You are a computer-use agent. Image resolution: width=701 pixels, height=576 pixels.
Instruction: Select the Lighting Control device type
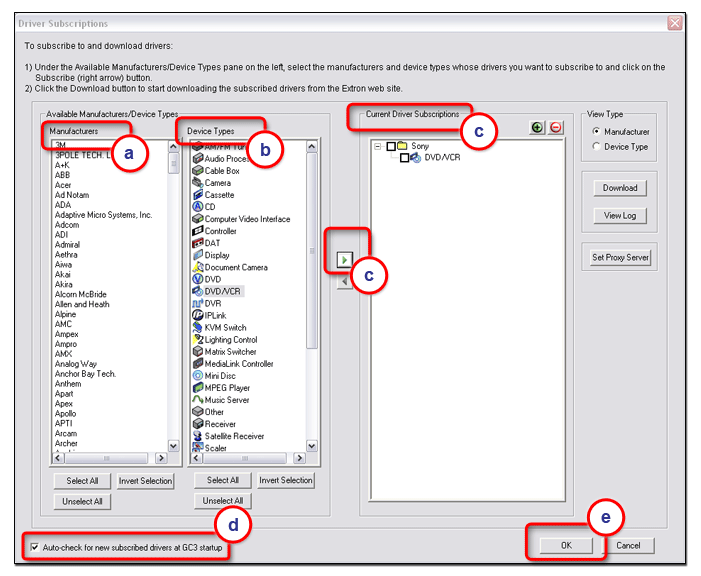point(230,340)
